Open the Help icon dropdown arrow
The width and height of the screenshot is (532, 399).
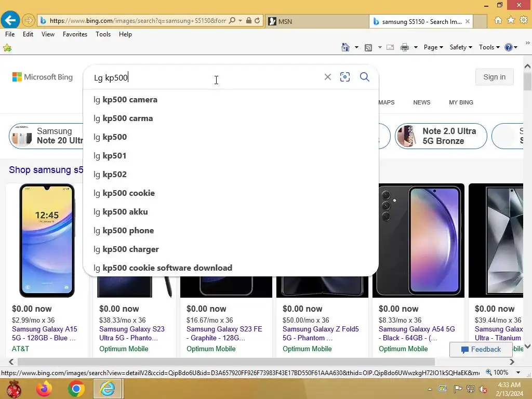pyautogui.click(x=516, y=47)
